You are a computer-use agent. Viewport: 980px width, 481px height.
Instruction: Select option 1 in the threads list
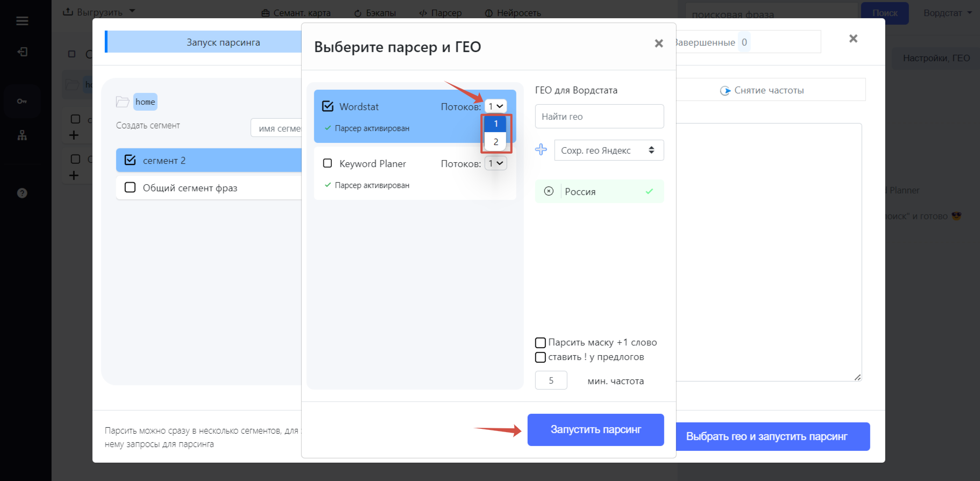(x=495, y=124)
